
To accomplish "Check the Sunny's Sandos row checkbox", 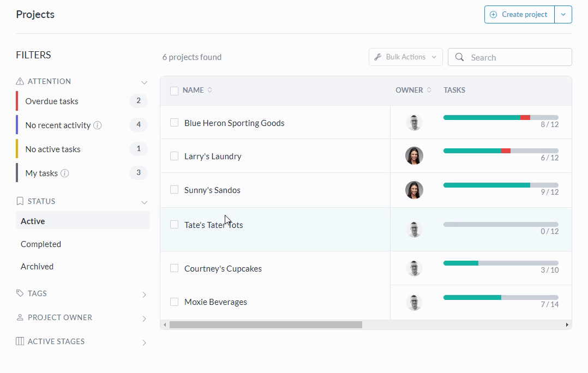I will pos(175,190).
